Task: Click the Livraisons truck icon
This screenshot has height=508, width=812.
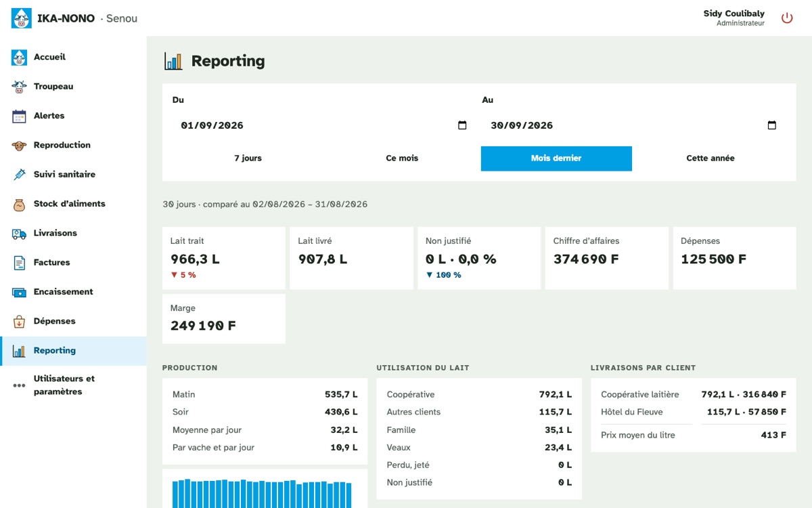Action: [x=20, y=233]
